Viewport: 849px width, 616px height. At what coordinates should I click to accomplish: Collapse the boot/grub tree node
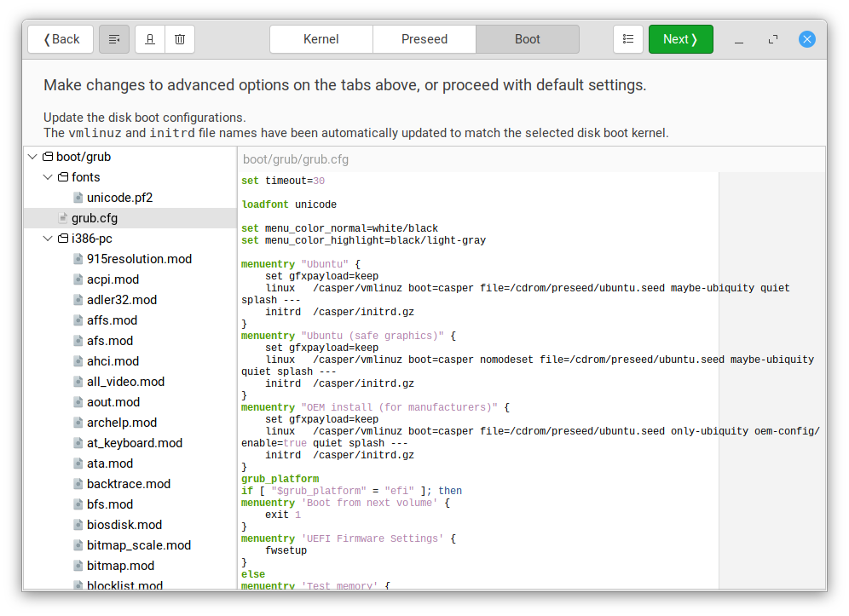(x=32, y=156)
